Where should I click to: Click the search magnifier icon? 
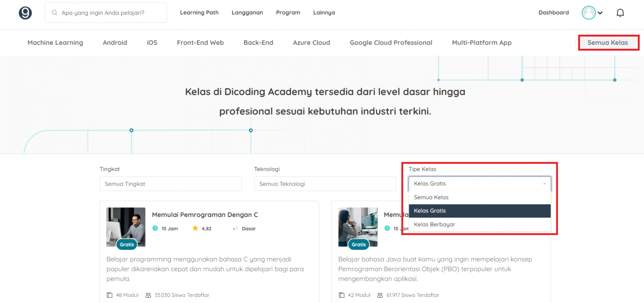[x=55, y=13]
